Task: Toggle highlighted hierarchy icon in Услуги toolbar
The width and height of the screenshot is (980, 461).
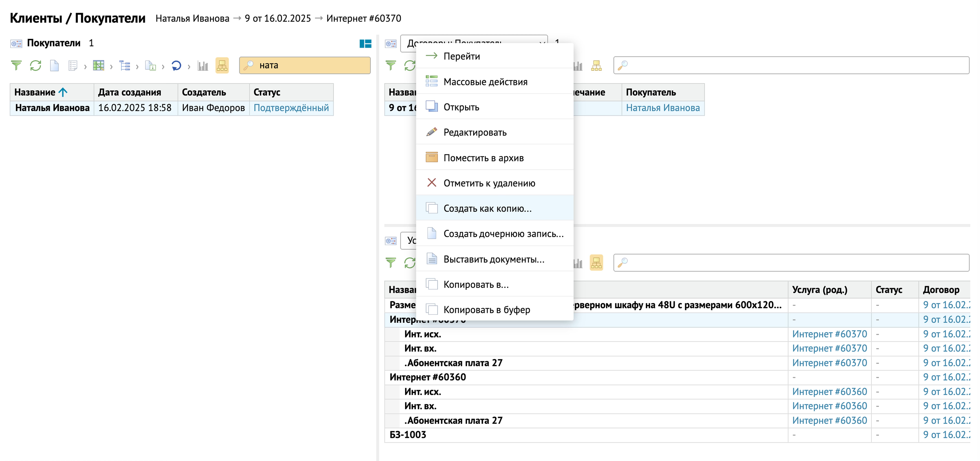Action: click(596, 263)
